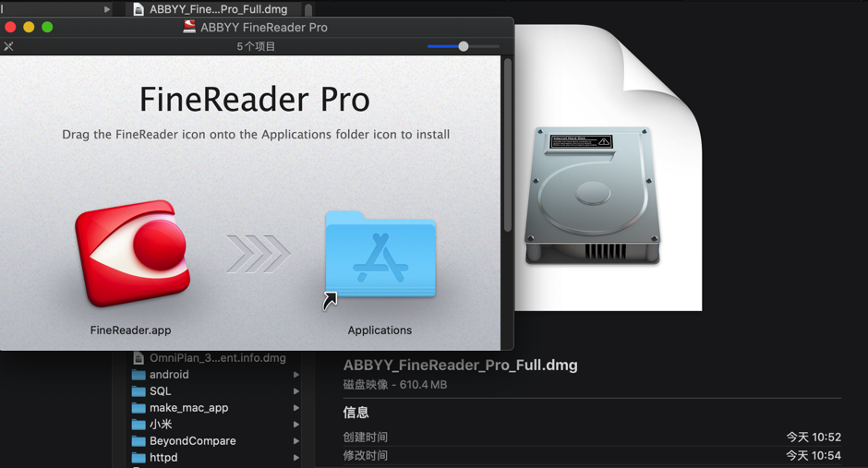Expand the SQL folder arrow

tap(296, 391)
